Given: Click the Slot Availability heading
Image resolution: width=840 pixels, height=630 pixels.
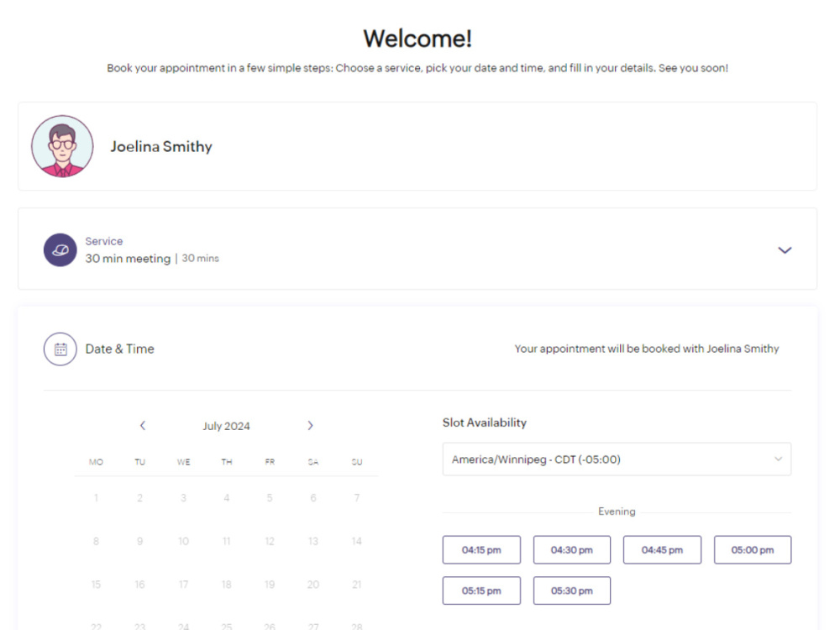Looking at the screenshot, I should coord(485,423).
